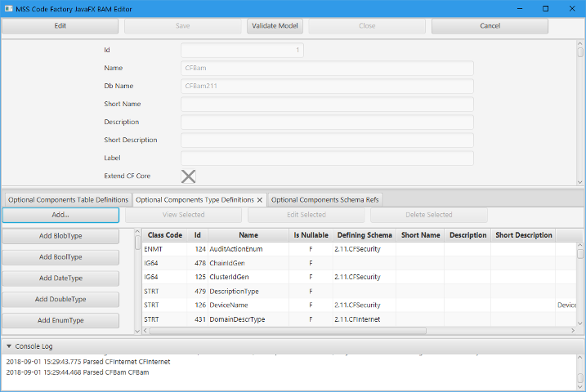The height and width of the screenshot is (392, 586).
Task: Sort by the Class Code column header
Action: click(x=164, y=235)
